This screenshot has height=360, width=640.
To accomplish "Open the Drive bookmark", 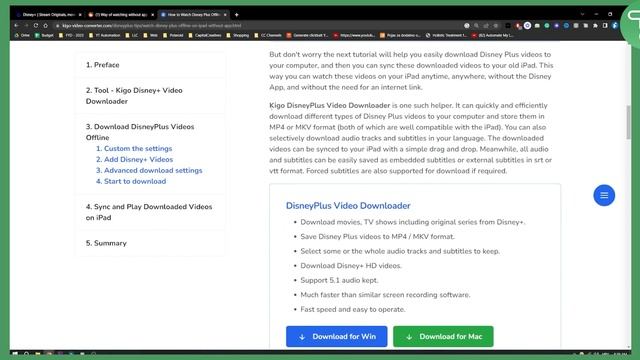I will (x=22, y=36).
